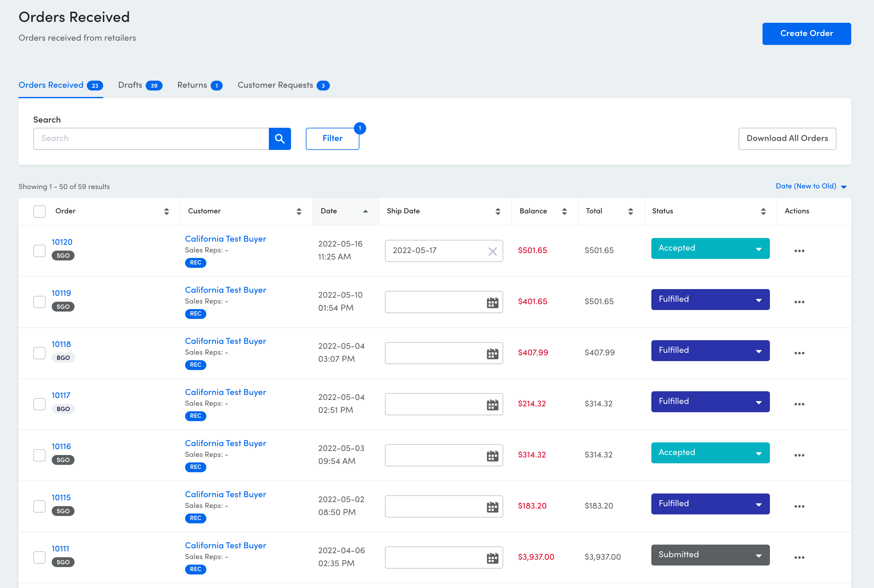Open actions ellipsis for order 10119
874x588 pixels.
pos(799,302)
